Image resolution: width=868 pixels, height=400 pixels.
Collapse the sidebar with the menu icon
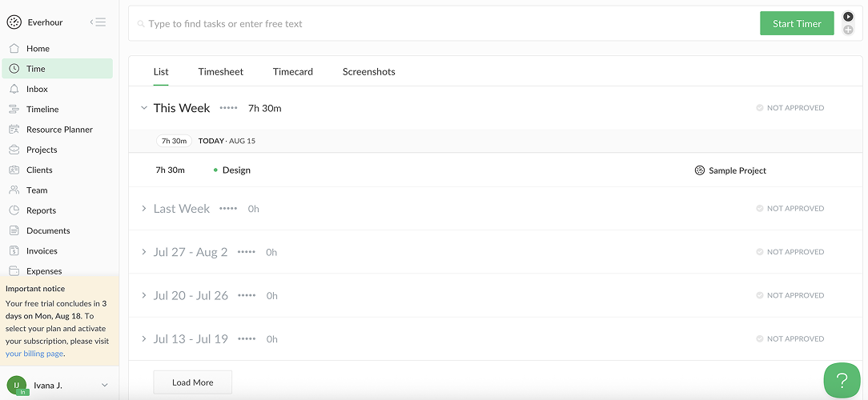(x=98, y=22)
